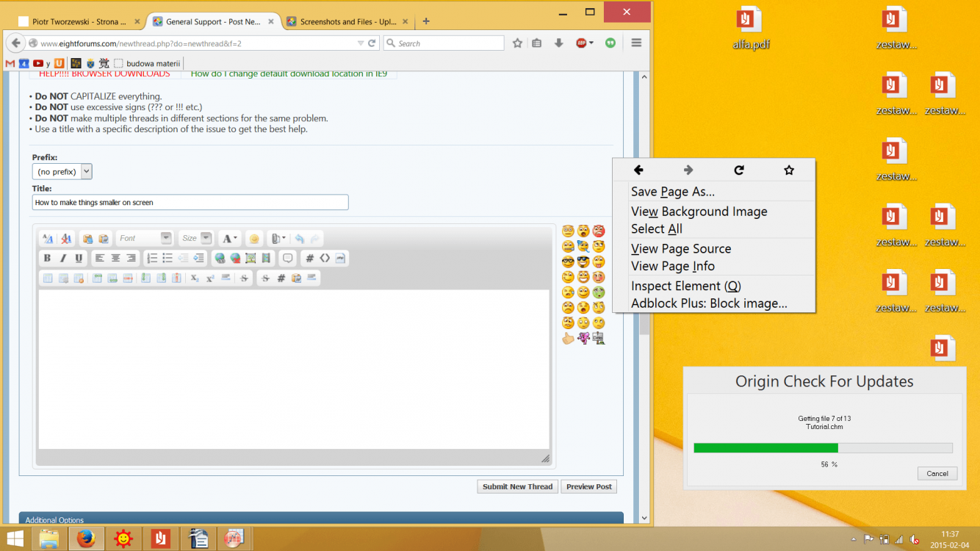Click the Submit New Thread button
The image size is (980, 551).
517,486
